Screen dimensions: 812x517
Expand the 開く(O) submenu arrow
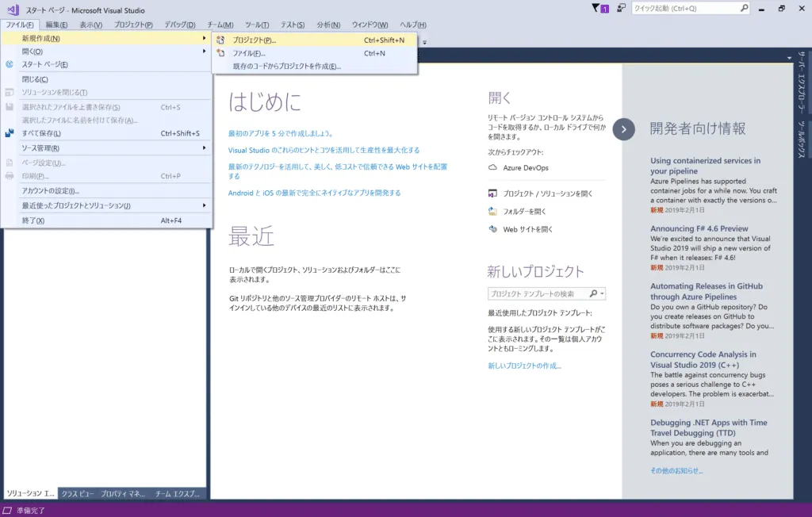[204, 52]
